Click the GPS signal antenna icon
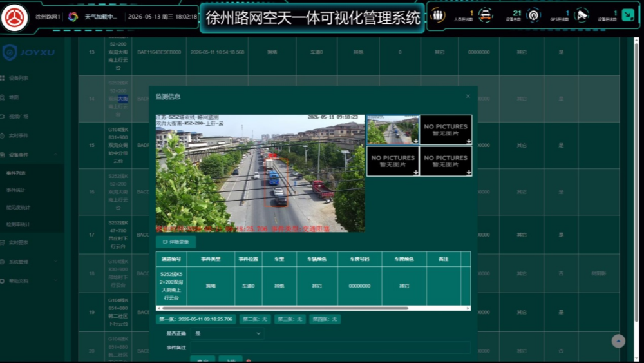 (533, 15)
